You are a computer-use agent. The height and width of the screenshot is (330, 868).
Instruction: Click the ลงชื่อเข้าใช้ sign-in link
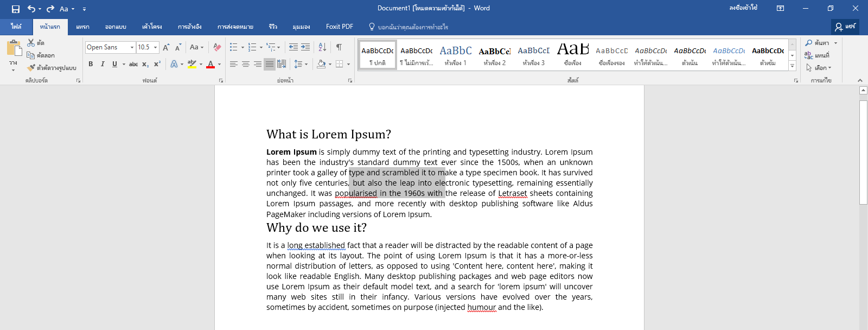click(743, 8)
